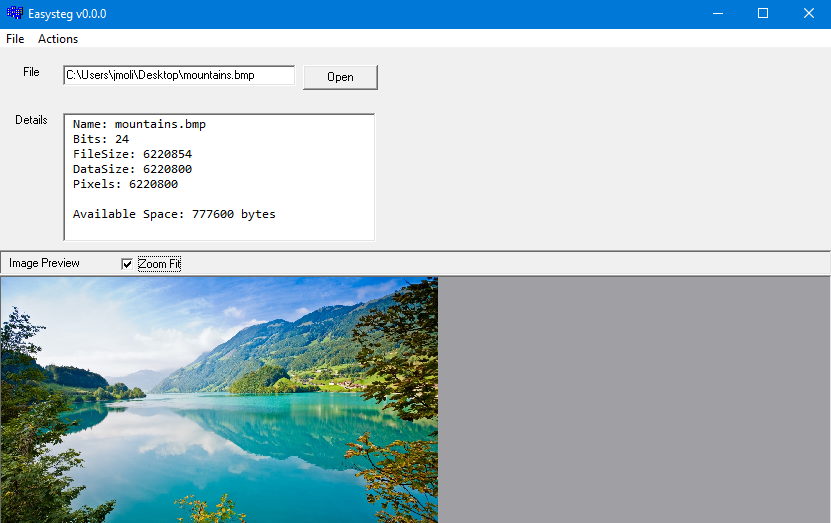
Task: Click the Open button
Action: [x=340, y=77]
